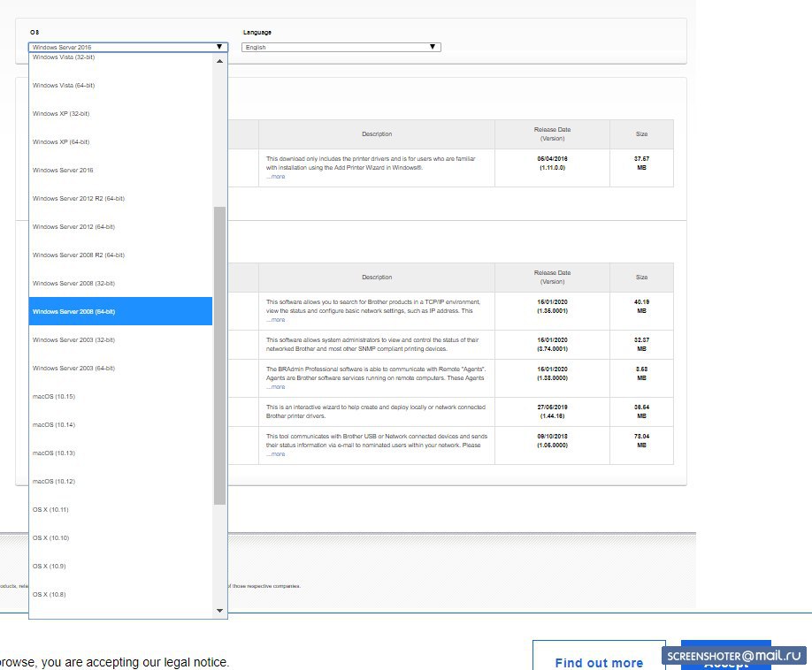Viewport: 812px width, 670px height.
Task: Select Windows Server 2012 R2 (64-bit)
Action: [x=120, y=199]
